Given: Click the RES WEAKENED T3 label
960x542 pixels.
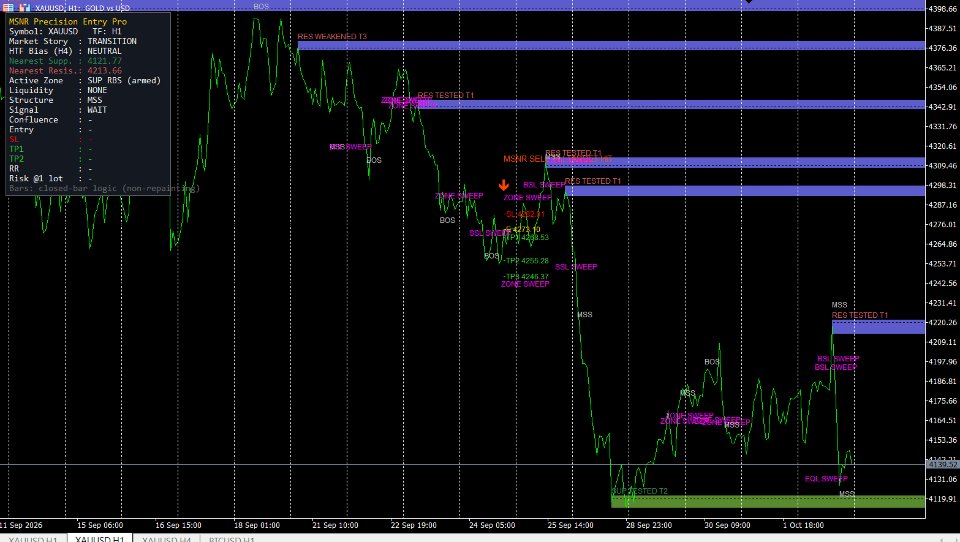Looking at the screenshot, I should tap(332, 36).
